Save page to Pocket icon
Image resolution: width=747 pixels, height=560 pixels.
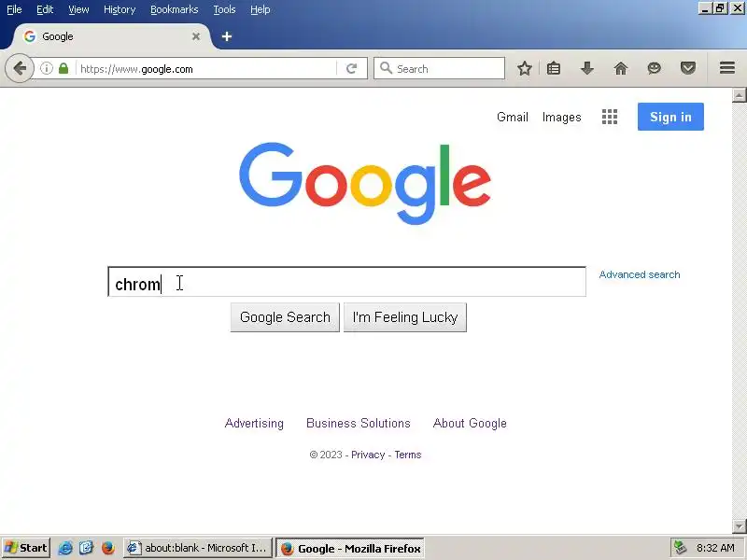click(688, 68)
